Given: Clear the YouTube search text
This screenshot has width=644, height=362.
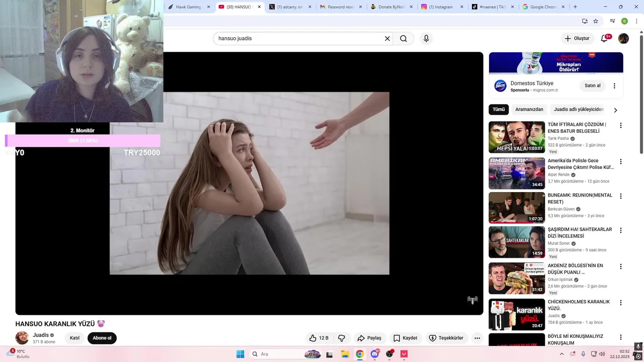Looking at the screenshot, I should click(x=387, y=39).
